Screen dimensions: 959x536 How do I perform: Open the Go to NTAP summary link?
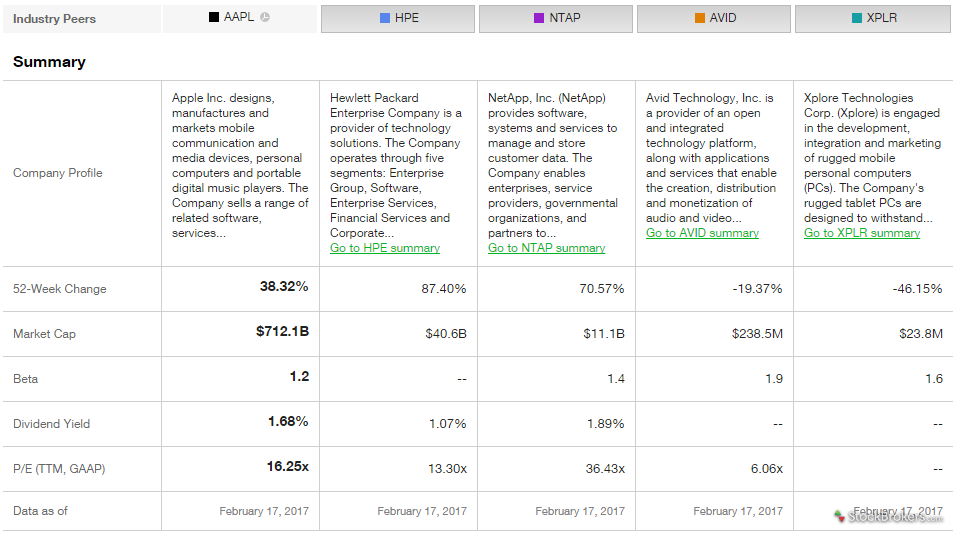click(546, 248)
